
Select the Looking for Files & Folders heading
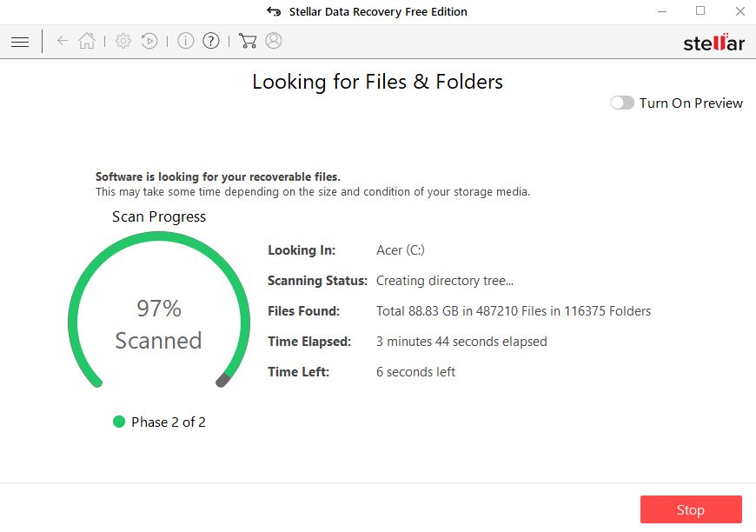[x=377, y=82]
